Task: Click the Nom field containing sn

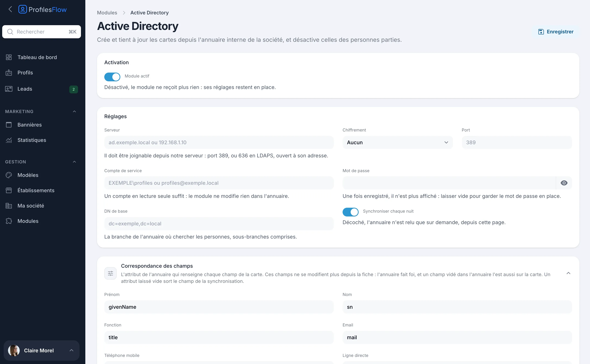Action: pos(457,307)
